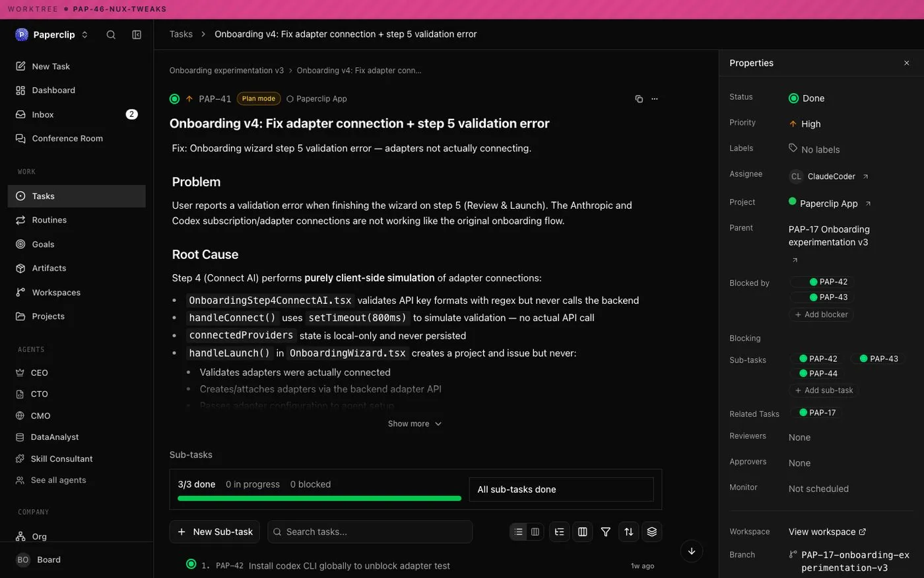Screen dimensions: 924x578
Task: Open Artifacts in sidebar
Action: pyautogui.click(x=77, y=268)
